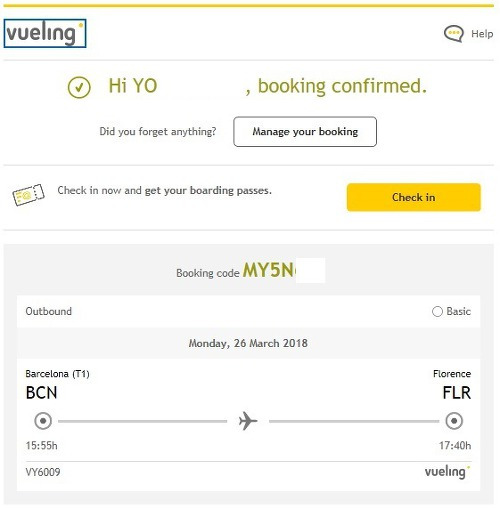Click the airplane icon on the route line
Viewport: 500px width, 509px height.
(x=248, y=421)
